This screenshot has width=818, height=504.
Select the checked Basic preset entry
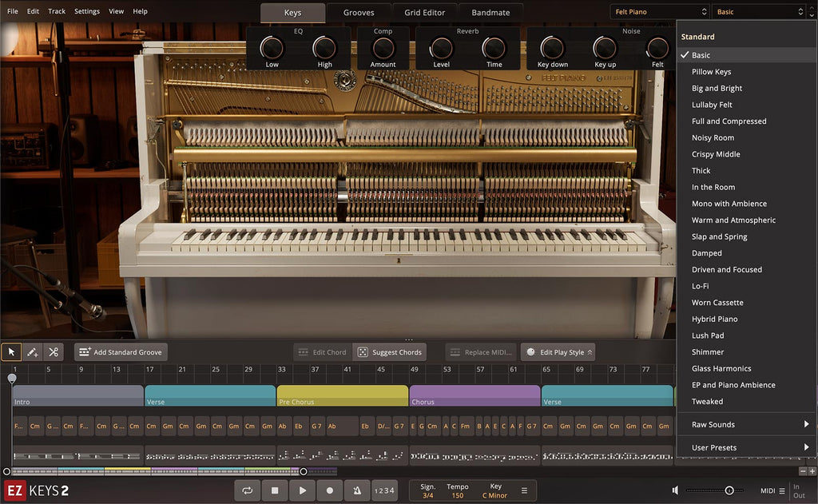click(x=747, y=55)
